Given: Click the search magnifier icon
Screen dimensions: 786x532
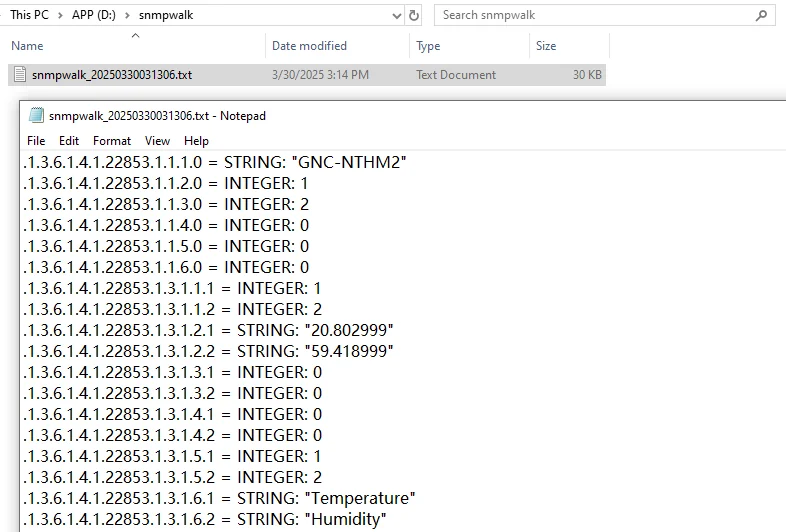Looking at the screenshot, I should (761, 16).
